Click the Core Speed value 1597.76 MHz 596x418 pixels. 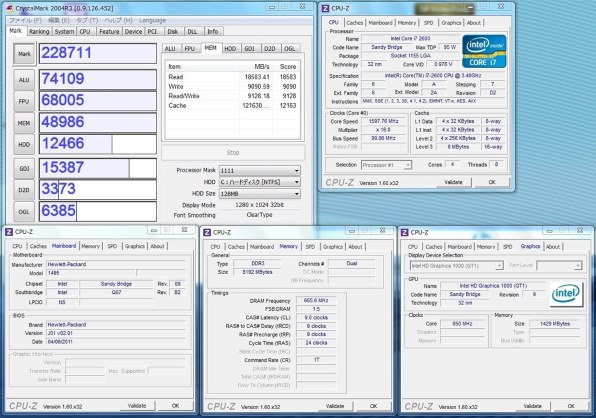click(x=384, y=121)
